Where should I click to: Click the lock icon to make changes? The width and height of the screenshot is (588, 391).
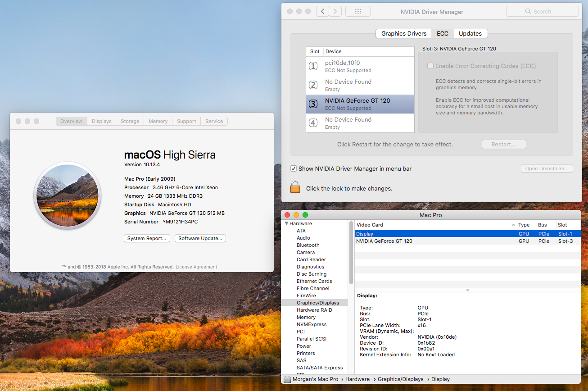point(295,187)
